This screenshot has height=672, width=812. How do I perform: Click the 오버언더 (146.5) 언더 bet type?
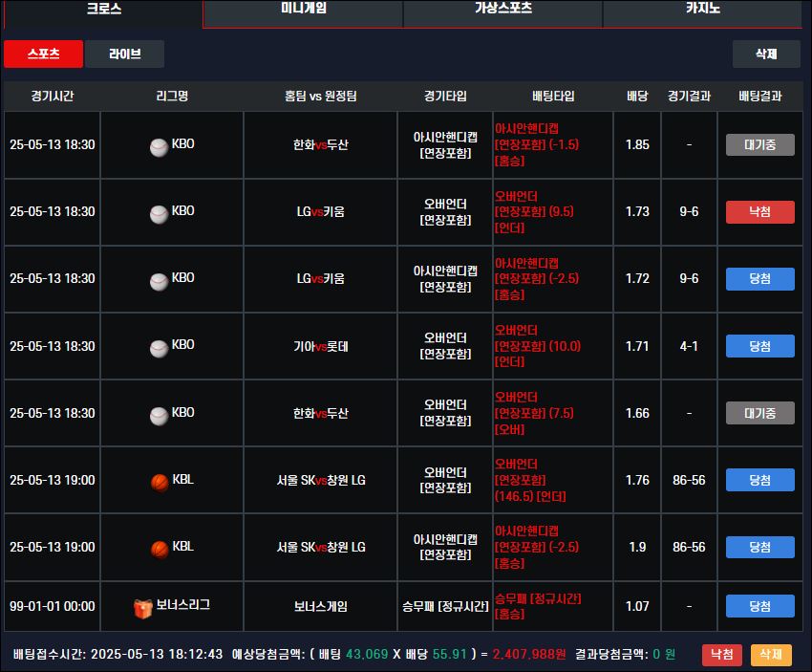click(x=531, y=480)
